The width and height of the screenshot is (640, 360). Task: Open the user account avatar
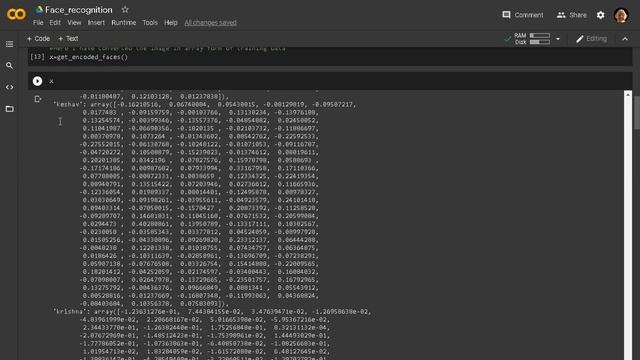pyautogui.click(x=621, y=15)
